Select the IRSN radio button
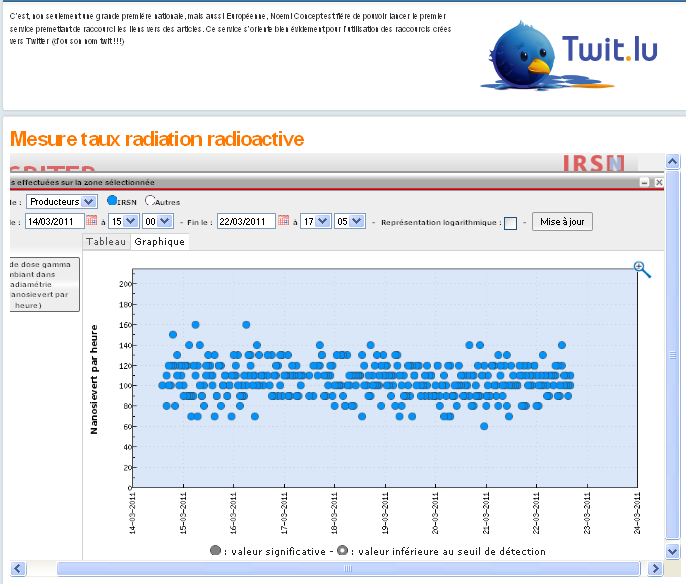This screenshot has width=686, height=584. tap(113, 201)
